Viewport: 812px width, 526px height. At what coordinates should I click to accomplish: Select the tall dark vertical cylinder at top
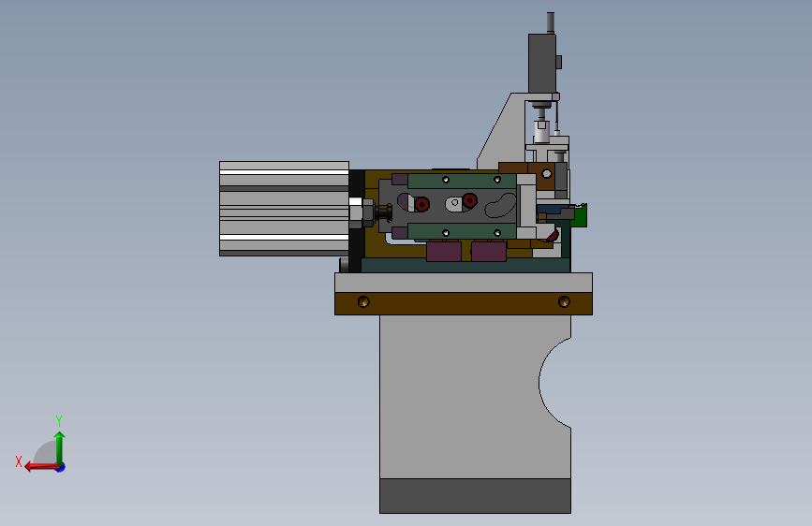[542, 63]
